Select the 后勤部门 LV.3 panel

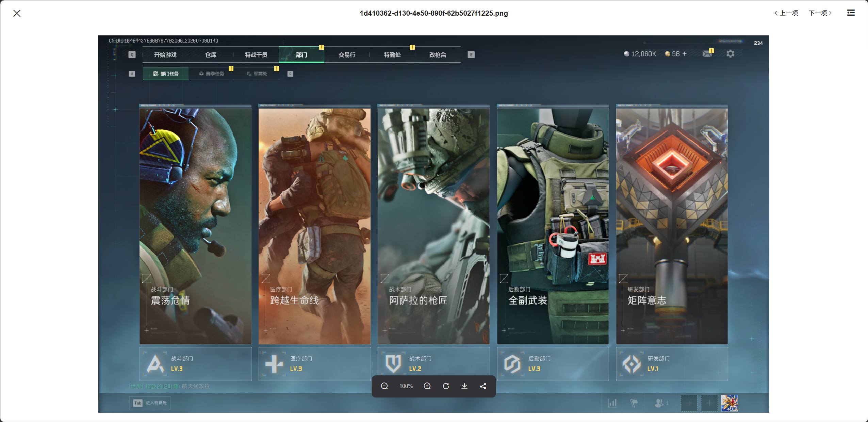(553, 364)
